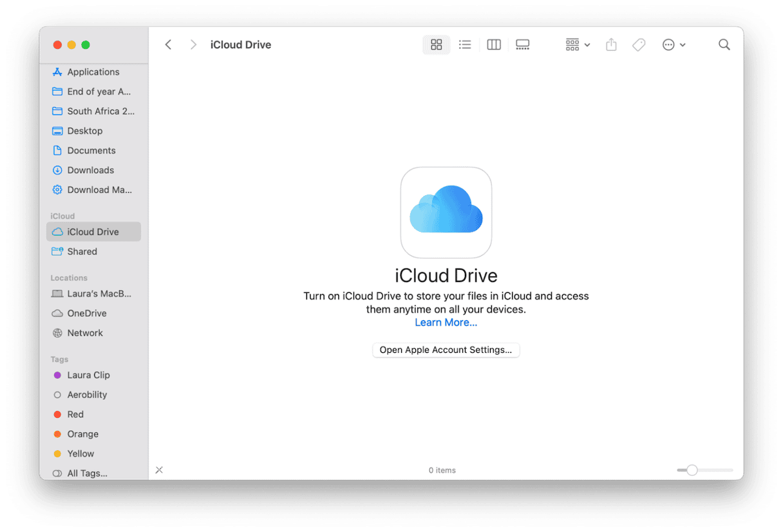Viewport: 783px width, 532px height.
Task: Open the OneDrive location
Action: coord(87,313)
